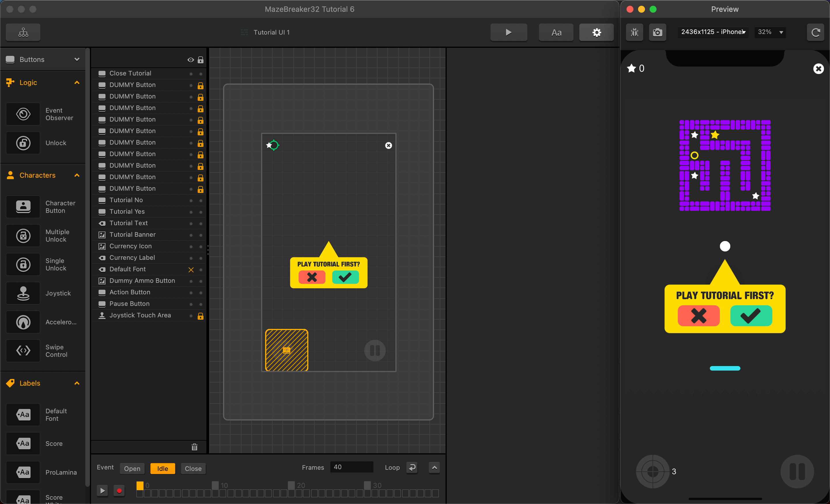Viewport: 830px width, 504px height.
Task: Unlock the Joystick Touch Area layer
Action: (x=200, y=316)
